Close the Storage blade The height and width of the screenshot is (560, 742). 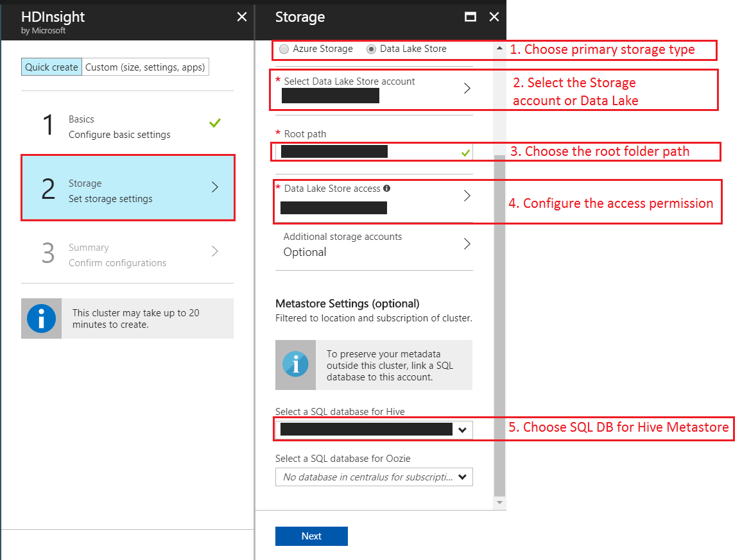(494, 17)
